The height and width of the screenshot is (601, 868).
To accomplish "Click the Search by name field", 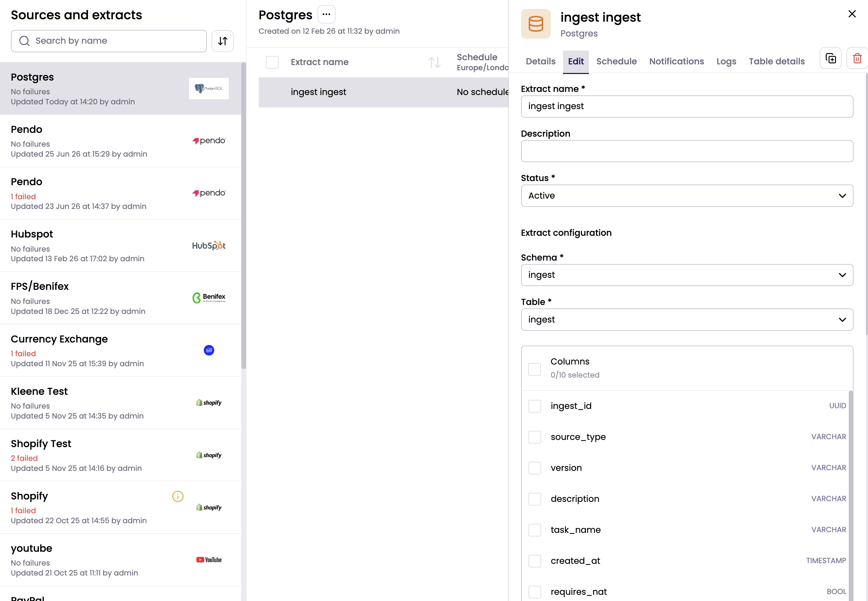I will coord(109,41).
